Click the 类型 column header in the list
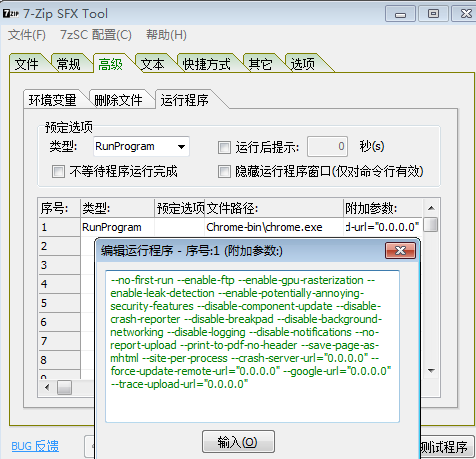This screenshot has width=476, height=459. click(x=117, y=208)
